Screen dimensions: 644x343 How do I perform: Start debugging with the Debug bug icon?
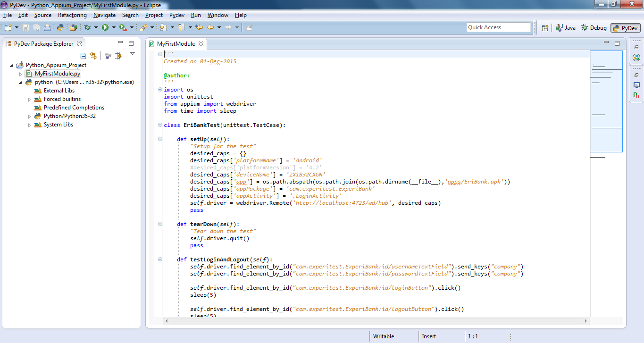[87, 27]
